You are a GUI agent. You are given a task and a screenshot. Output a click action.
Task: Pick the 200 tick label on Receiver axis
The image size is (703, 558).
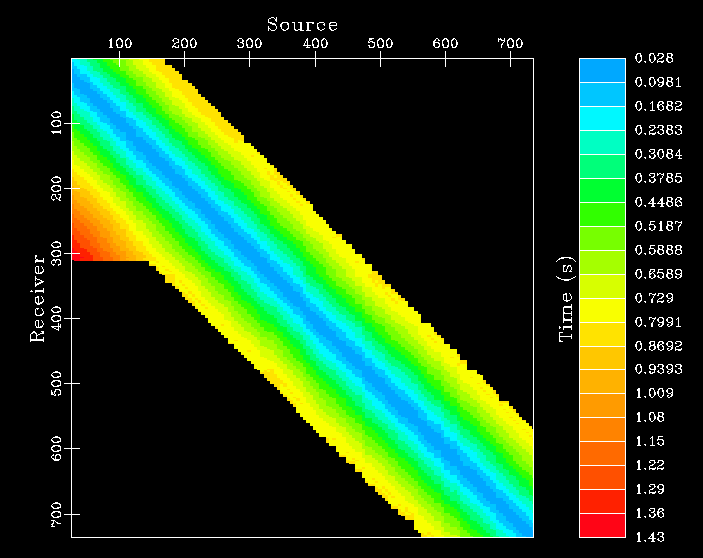(x=56, y=188)
